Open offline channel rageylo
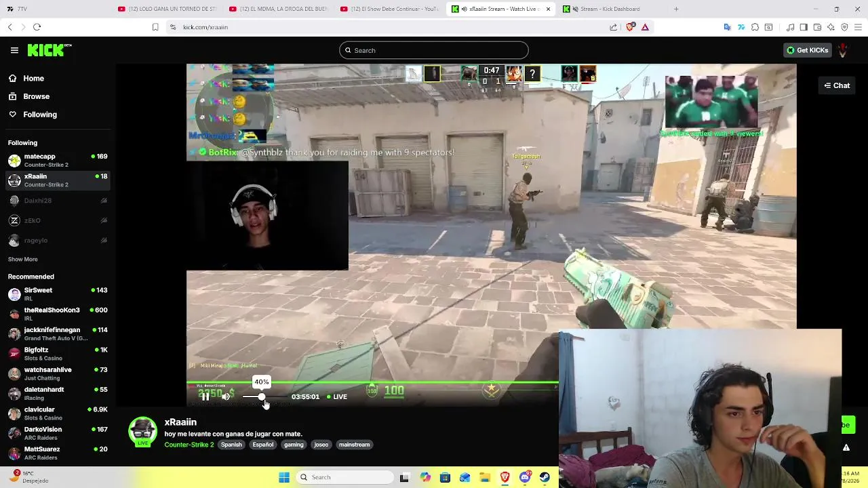The width and height of the screenshot is (868, 488). 58,241
